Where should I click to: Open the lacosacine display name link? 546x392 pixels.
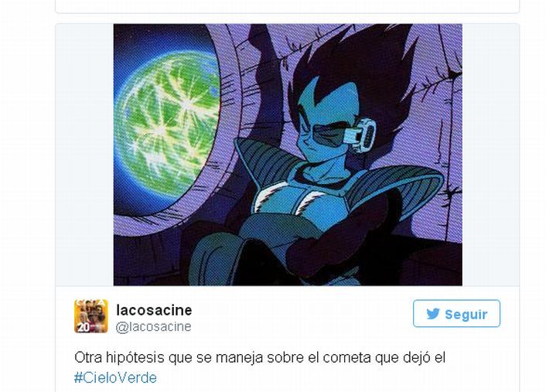tap(154, 310)
